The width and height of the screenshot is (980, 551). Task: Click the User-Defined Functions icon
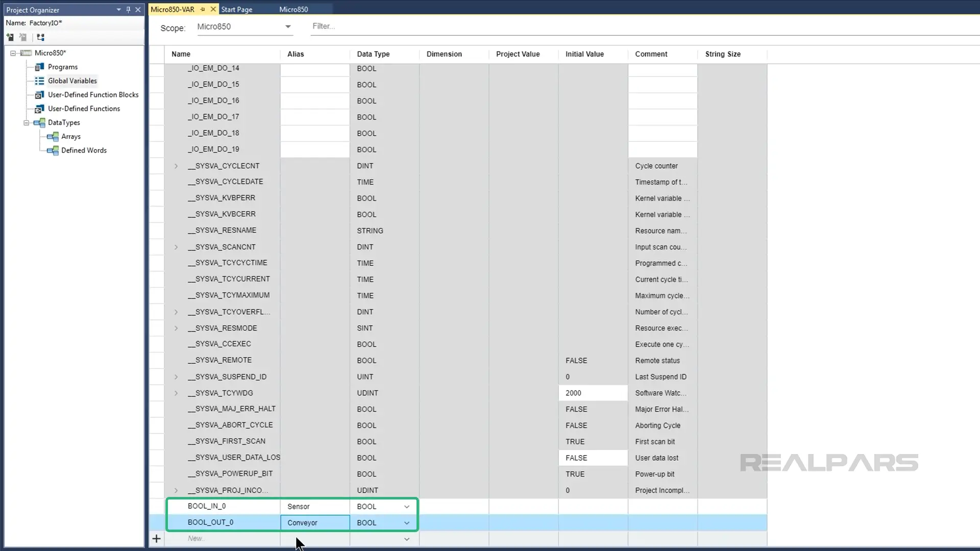pyautogui.click(x=39, y=109)
